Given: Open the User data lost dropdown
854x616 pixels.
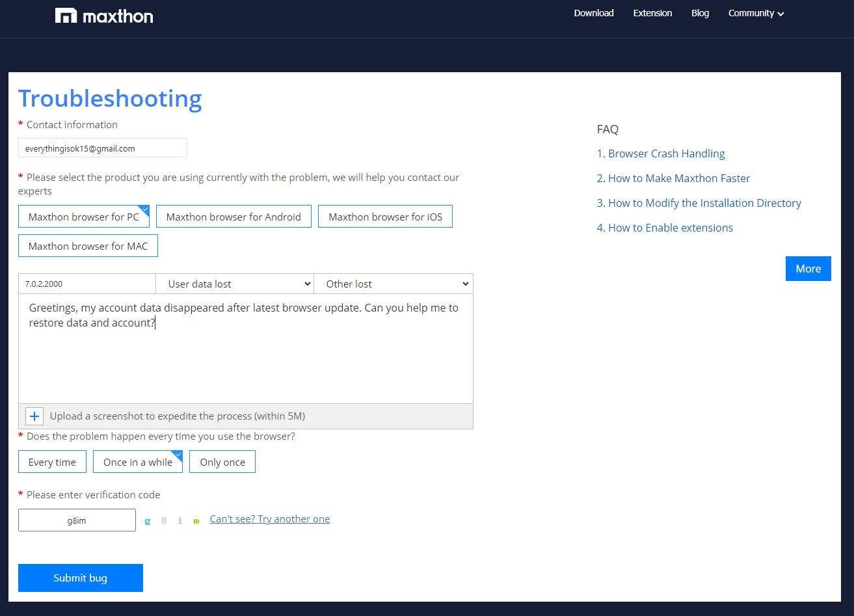Looking at the screenshot, I should [x=235, y=284].
